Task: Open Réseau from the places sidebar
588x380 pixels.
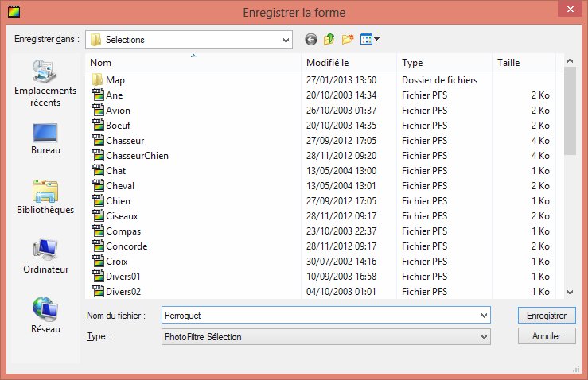Action: click(45, 316)
